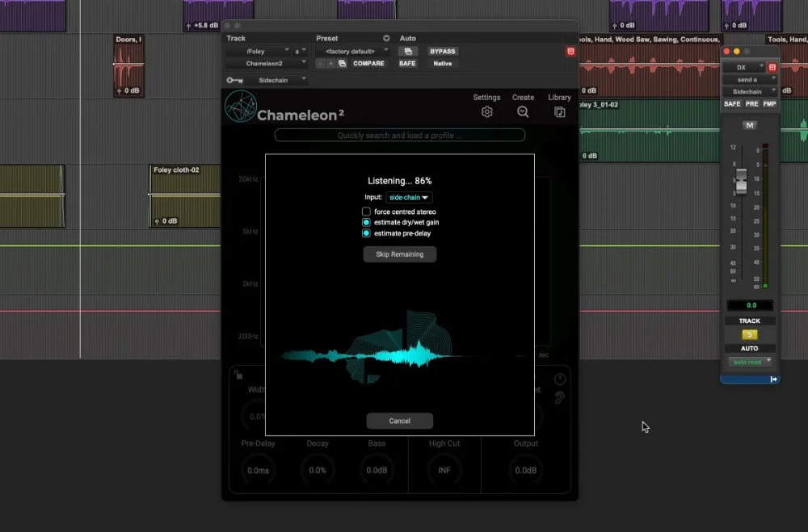Click the AUTO label in send window
The height and width of the screenshot is (532, 808).
pyautogui.click(x=749, y=349)
